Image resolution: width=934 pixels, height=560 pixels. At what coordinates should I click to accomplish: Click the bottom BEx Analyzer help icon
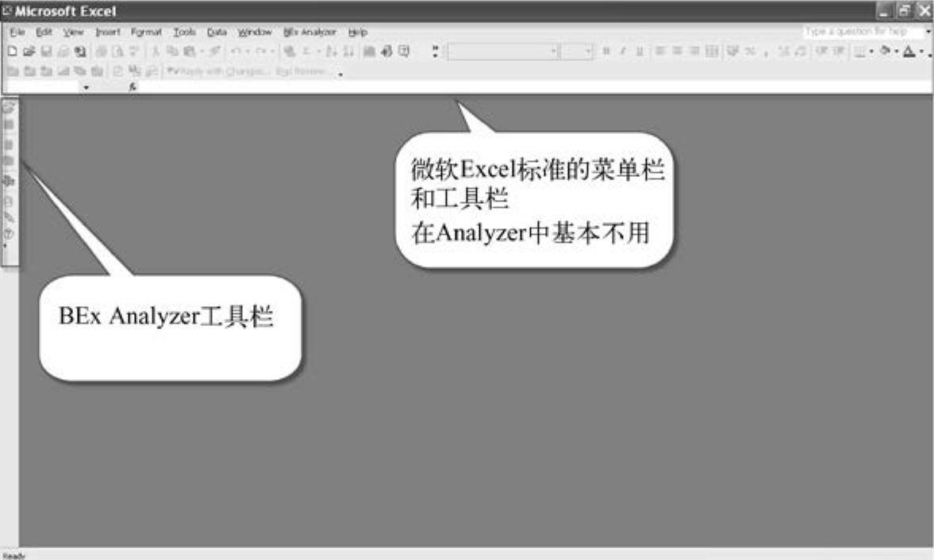9,234
